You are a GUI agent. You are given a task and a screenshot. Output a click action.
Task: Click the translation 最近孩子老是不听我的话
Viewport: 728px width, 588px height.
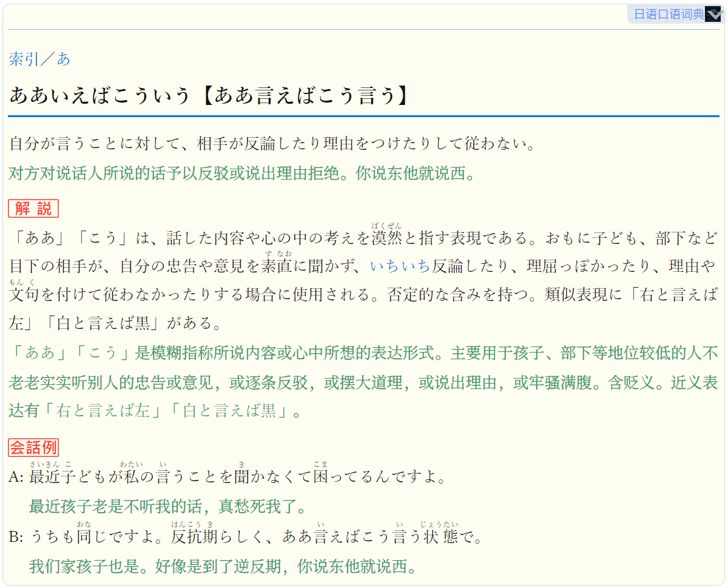point(167,506)
